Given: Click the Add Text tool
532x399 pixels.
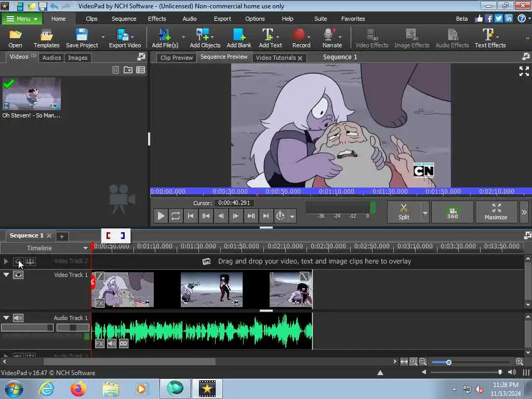Looking at the screenshot, I should click(270, 38).
